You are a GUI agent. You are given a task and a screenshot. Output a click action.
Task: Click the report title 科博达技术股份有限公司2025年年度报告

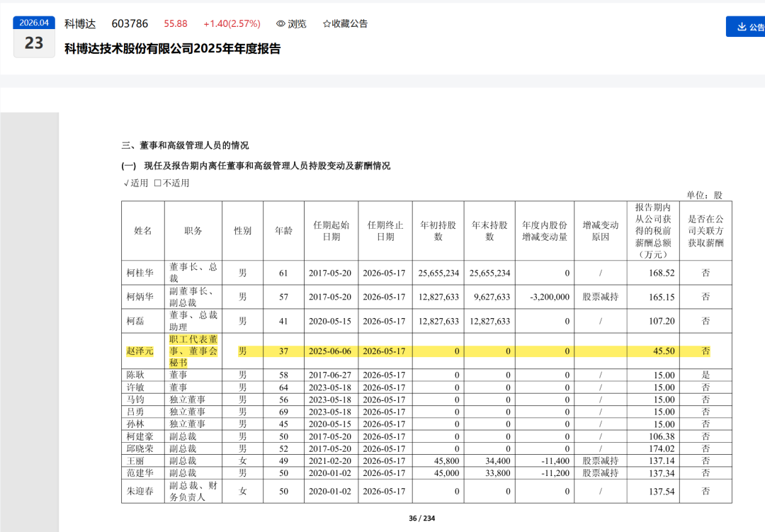pos(173,48)
